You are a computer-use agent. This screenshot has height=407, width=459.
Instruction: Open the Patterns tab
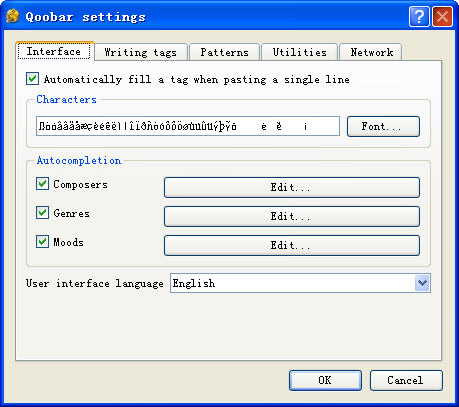(224, 52)
